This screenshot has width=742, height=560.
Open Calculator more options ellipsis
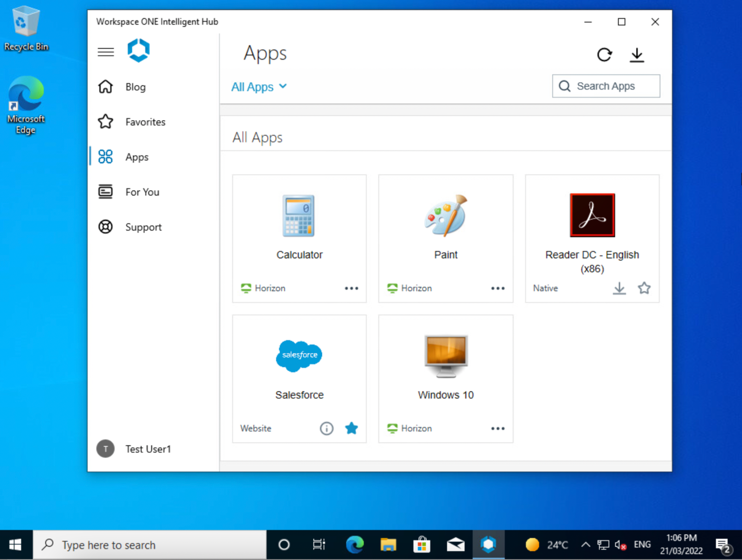pos(351,288)
